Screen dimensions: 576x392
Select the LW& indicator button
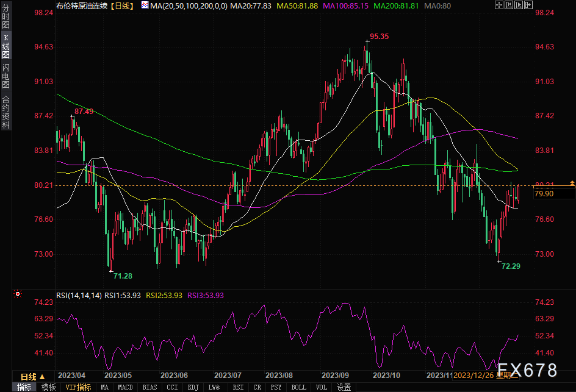point(214,387)
